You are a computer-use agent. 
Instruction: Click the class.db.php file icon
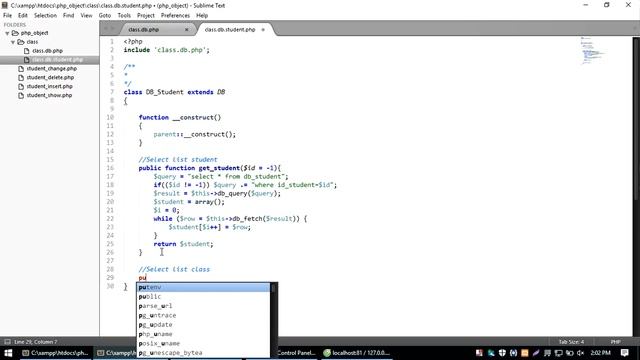27,51
